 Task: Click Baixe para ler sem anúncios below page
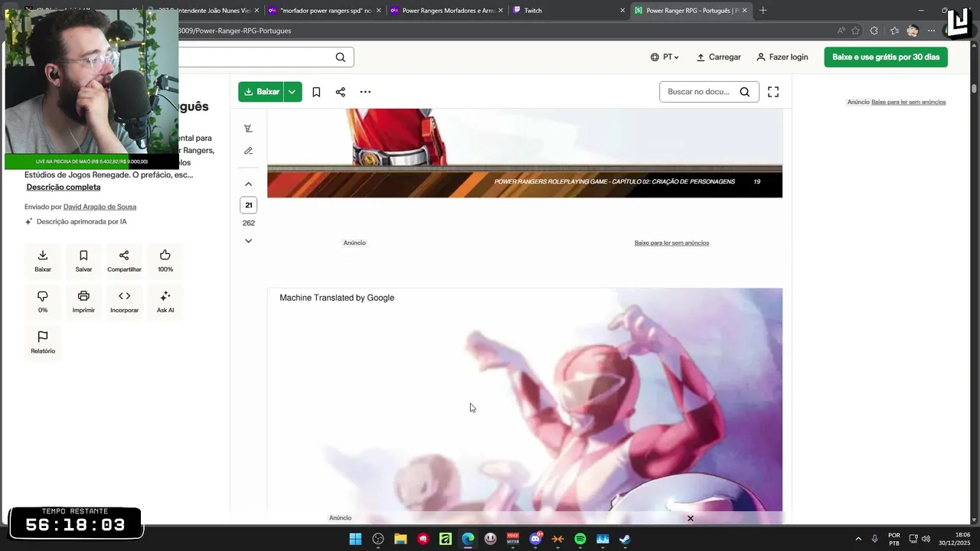point(671,243)
